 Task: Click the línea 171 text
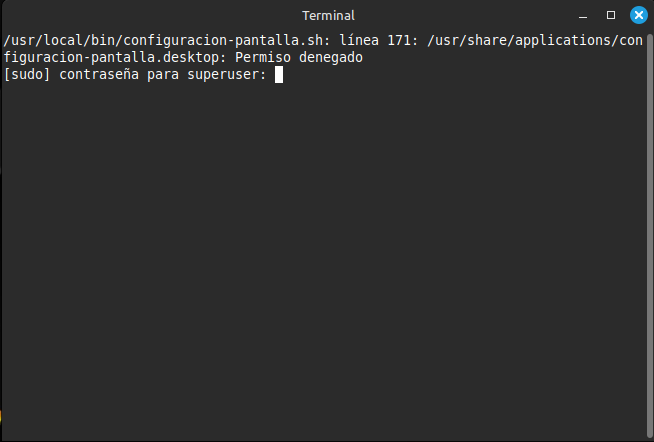point(375,40)
